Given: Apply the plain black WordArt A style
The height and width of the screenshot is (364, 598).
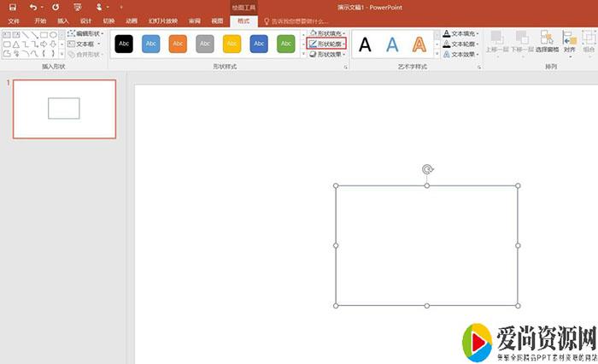Looking at the screenshot, I should 366,44.
